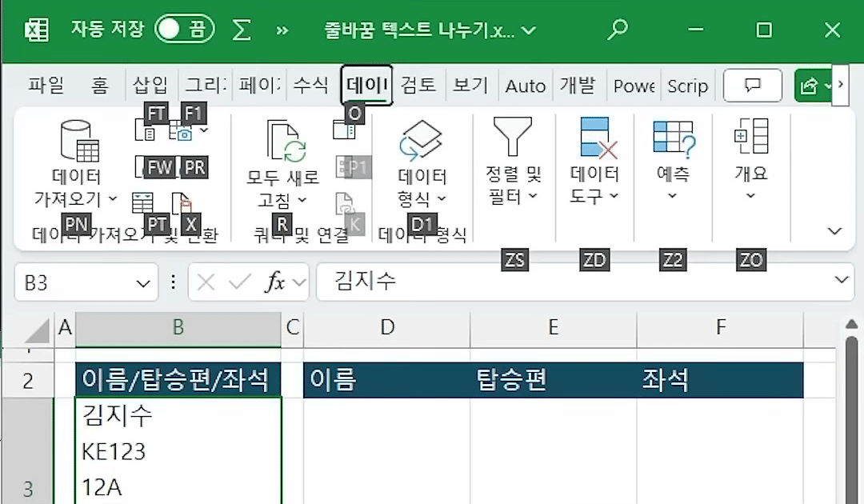This screenshot has width=864, height=504.
Task: Switch to the Developer (개발) tab
Action: pyautogui.click(x=578, y=86)
